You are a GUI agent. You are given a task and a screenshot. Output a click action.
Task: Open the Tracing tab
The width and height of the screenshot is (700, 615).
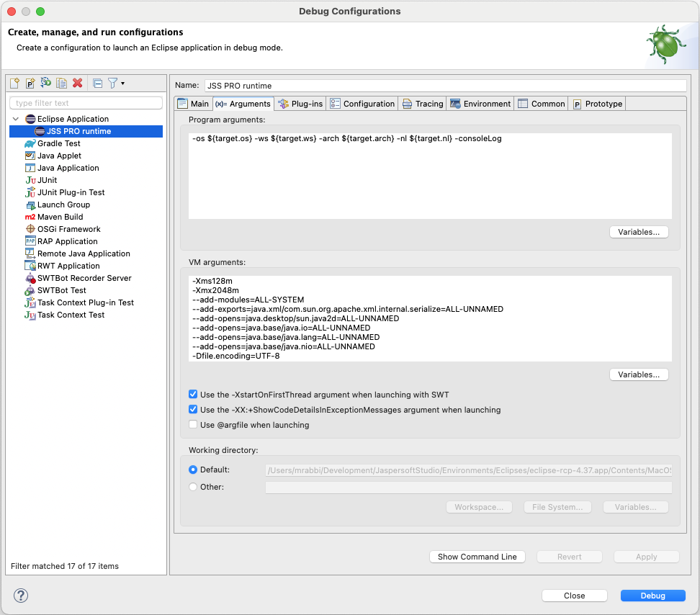click(423, 104)
